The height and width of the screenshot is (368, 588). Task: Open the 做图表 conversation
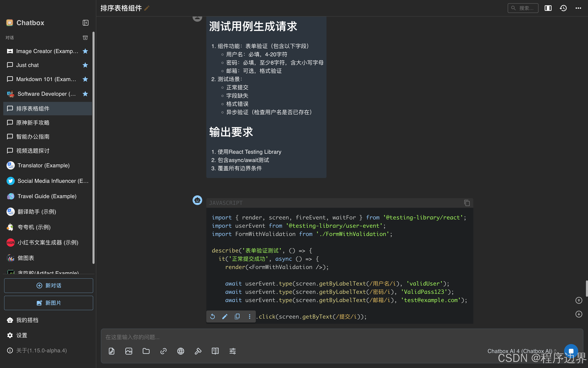coord(47,258)
